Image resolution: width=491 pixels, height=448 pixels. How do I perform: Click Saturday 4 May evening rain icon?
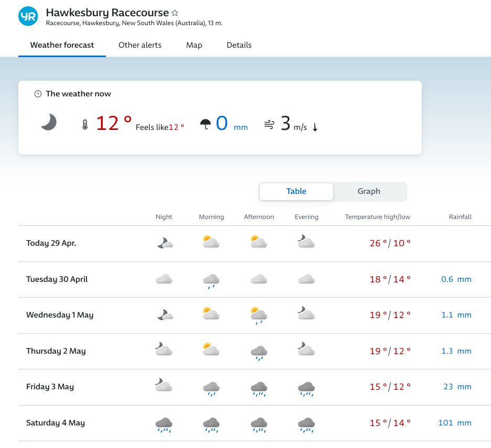[307, 425]
